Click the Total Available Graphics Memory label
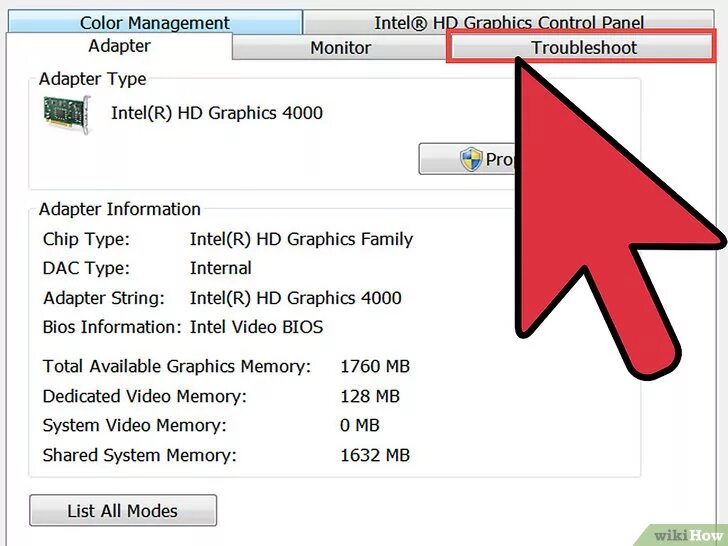728x546 pixels. 177,366
